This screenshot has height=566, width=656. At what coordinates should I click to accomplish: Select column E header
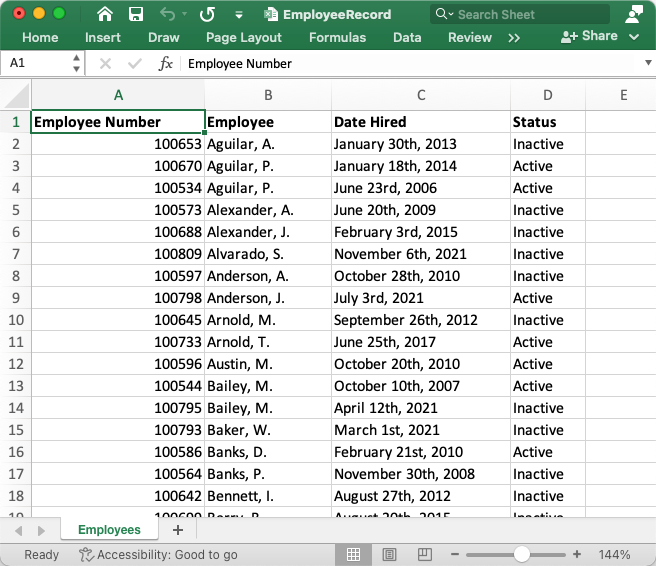click(623, 95)
